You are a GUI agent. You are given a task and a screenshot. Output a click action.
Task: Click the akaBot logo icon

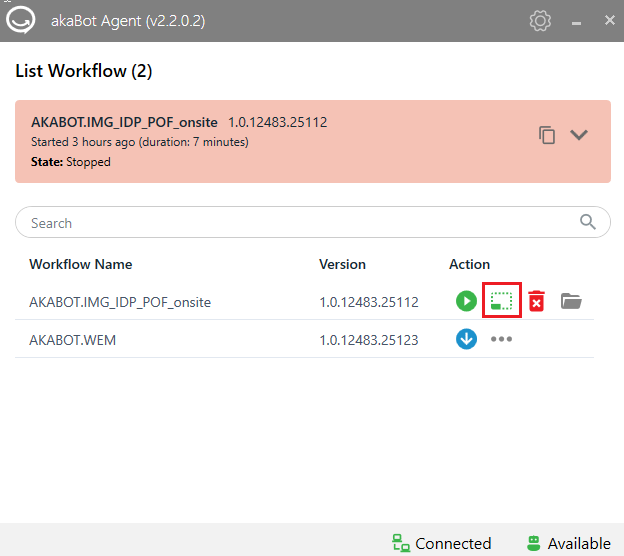point(21,20)
